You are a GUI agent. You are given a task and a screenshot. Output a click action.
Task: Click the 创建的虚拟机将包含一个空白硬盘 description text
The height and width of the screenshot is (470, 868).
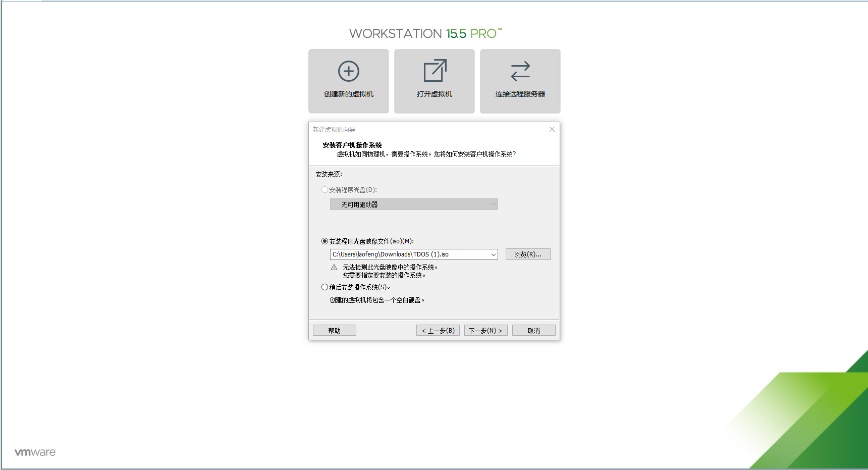click(377, 300)
